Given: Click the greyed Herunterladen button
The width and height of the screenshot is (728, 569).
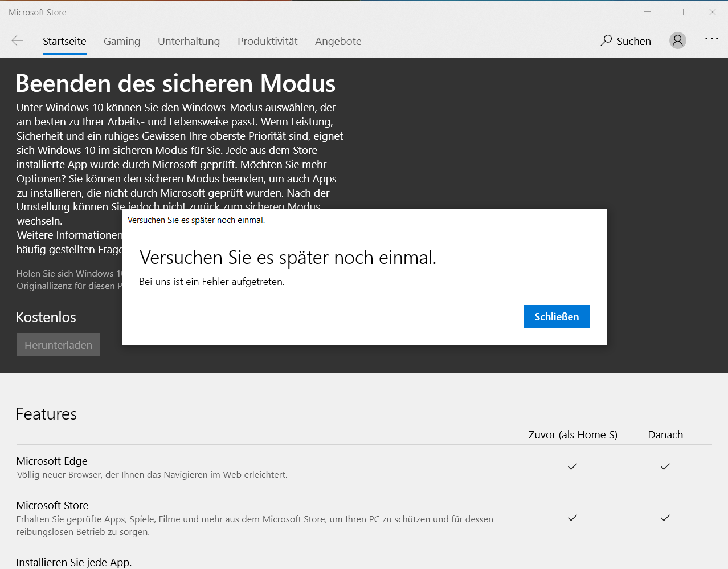Looking at the screenshot, I should (x=59, y=345).
